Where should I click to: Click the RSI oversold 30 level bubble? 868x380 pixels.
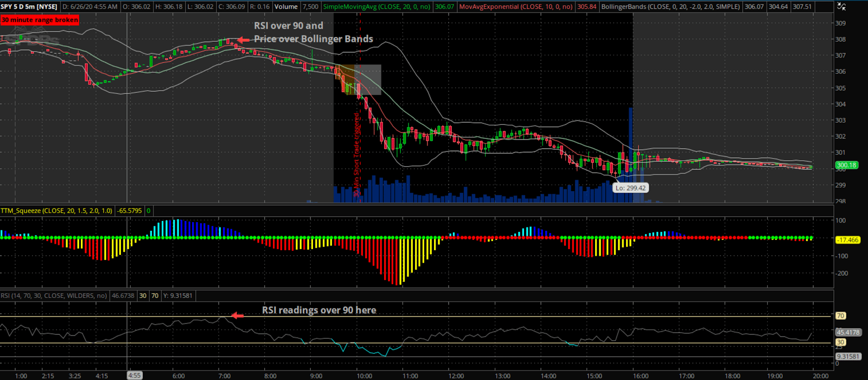pyautogui.click(x=840, y=343)
